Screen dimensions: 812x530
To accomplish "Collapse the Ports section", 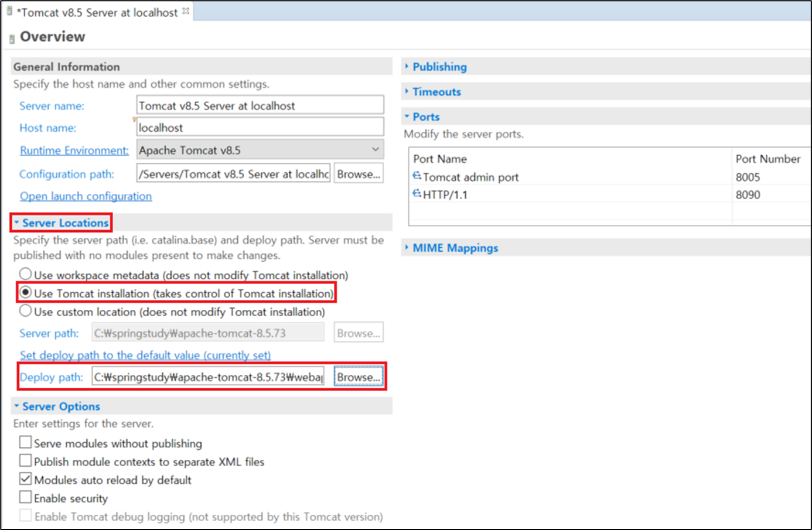I will (x=407, y=117).
